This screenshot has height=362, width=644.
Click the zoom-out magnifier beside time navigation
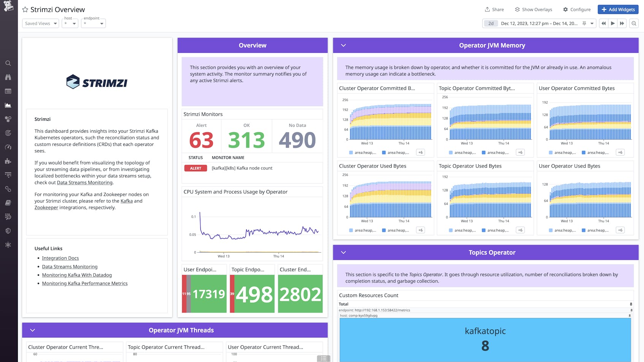tap(634, 23)
